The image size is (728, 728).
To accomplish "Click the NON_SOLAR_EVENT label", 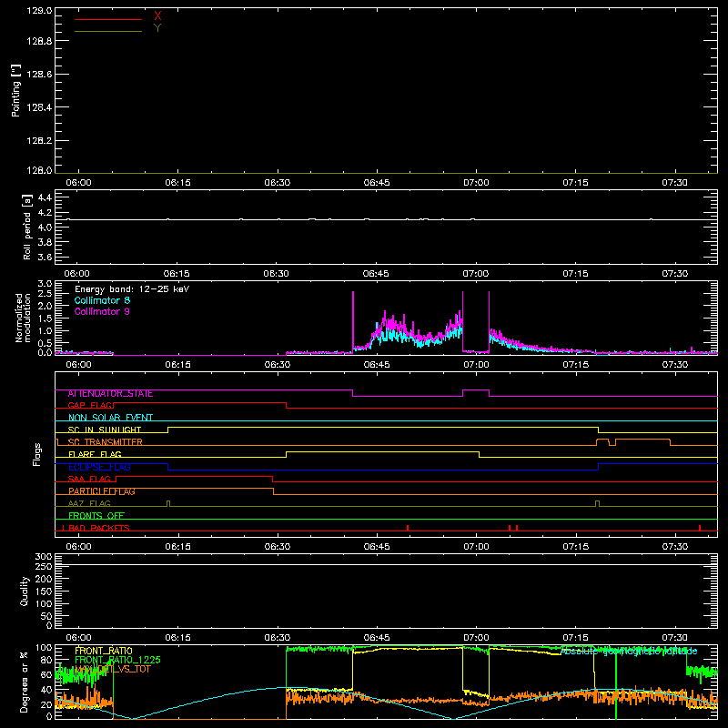I will tap(110, 418).
